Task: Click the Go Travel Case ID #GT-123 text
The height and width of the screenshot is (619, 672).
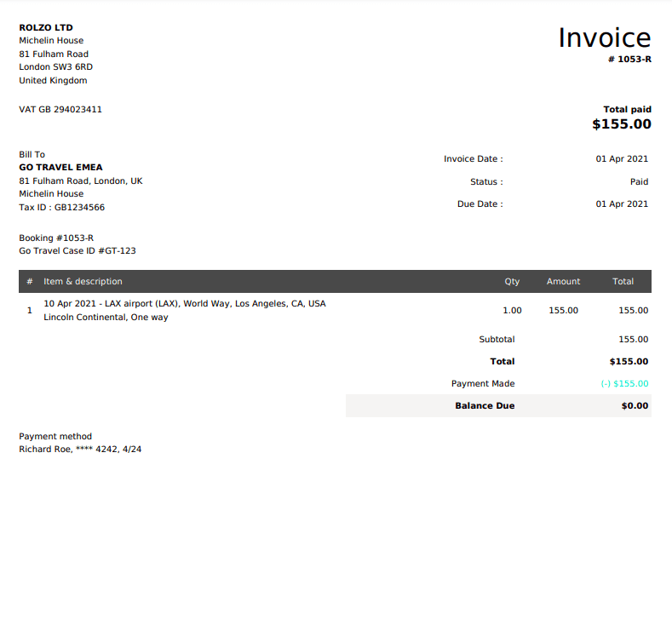Action: click(78, 251)
